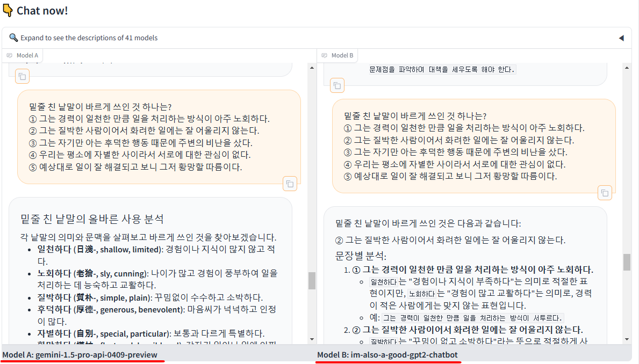Click bullet '질박하다 (質朴-, simple, plain)' in Model A

pos(150,297)
